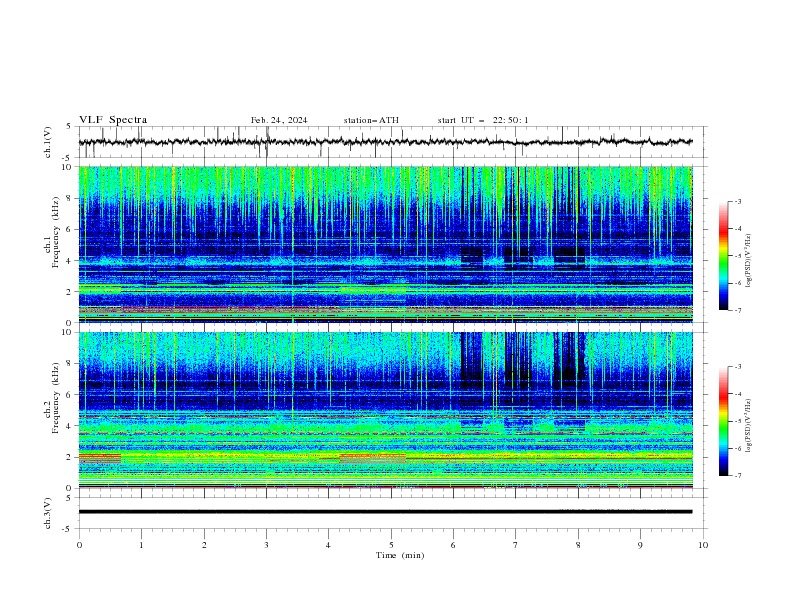Click the "ch.1(V)" axis label
Screen dimensions: 792x612
48,142
